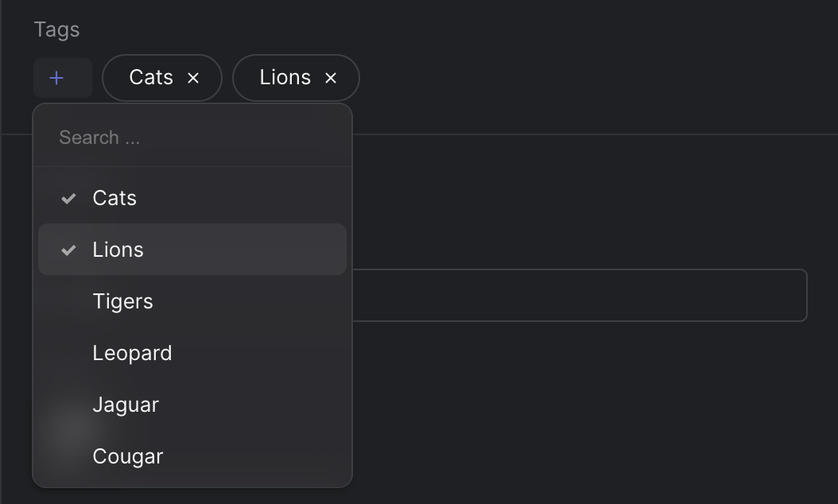The image size is (838, 504).
Task: Uncheck Cats in the dropdown list
Action: point(192,198)
